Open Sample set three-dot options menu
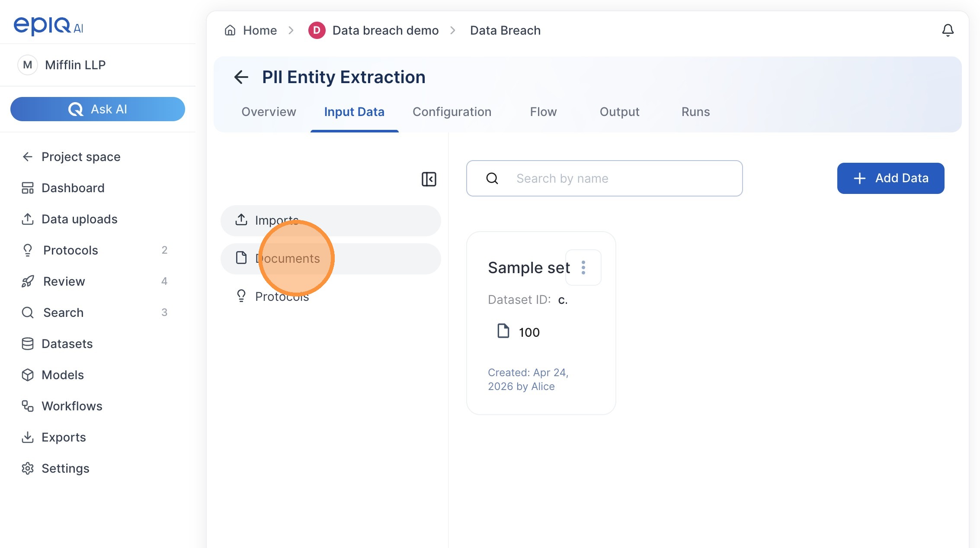Image resolution: width=980 pixels, height=548 pixels. pos(583,268)
